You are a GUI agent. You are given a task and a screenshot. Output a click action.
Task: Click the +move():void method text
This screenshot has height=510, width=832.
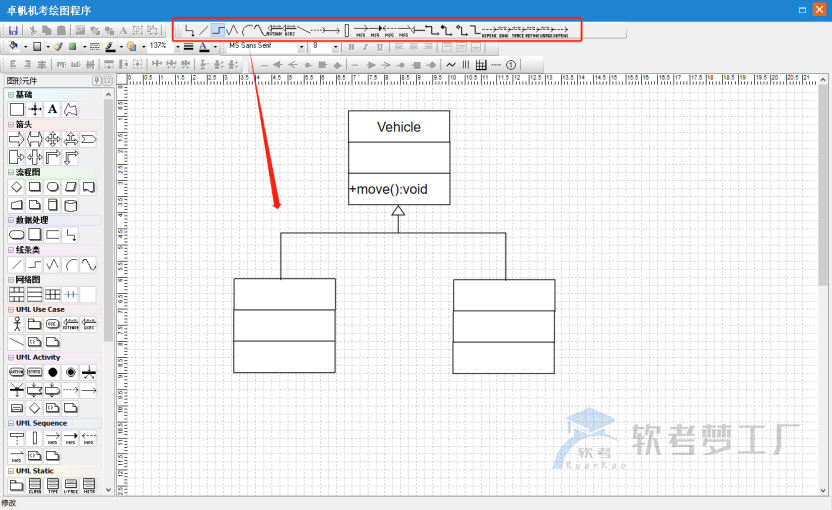click(x=388, y=189)
